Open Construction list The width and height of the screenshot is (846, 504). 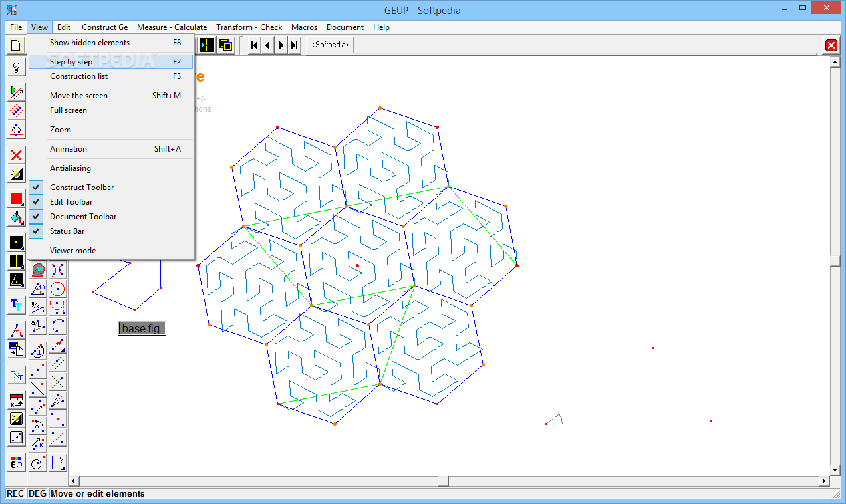coord(111,76)
